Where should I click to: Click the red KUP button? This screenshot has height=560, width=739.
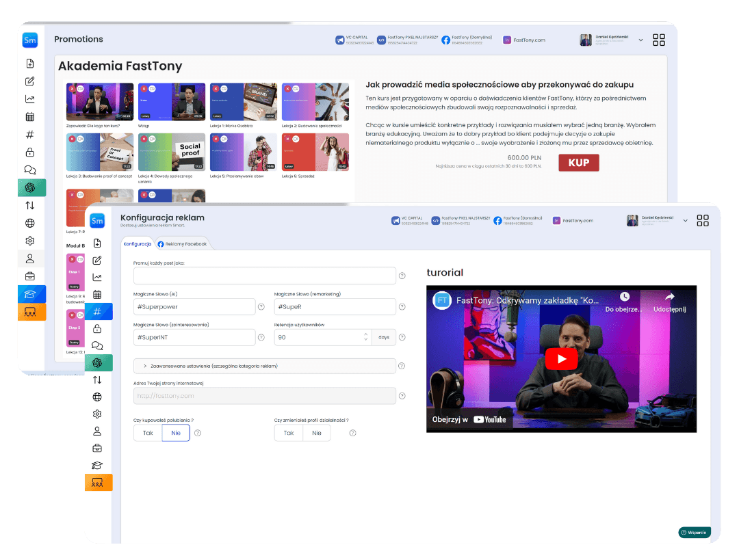[579, 163]
